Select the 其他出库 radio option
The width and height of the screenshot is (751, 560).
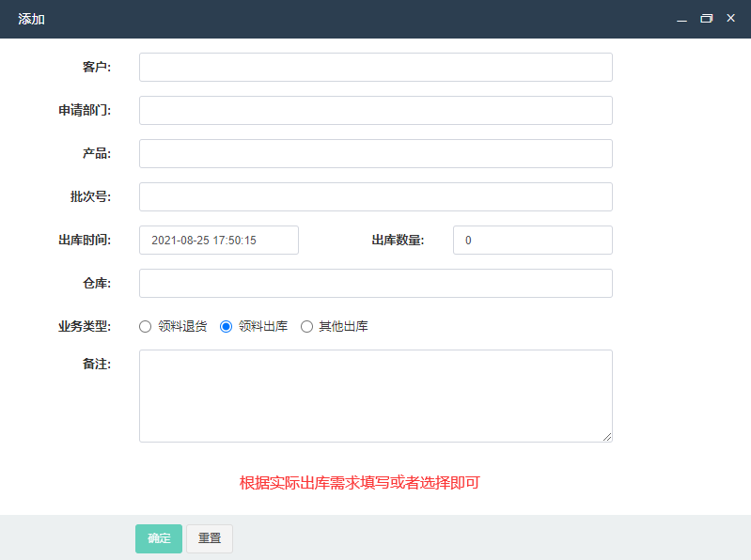tap(306, 326)
